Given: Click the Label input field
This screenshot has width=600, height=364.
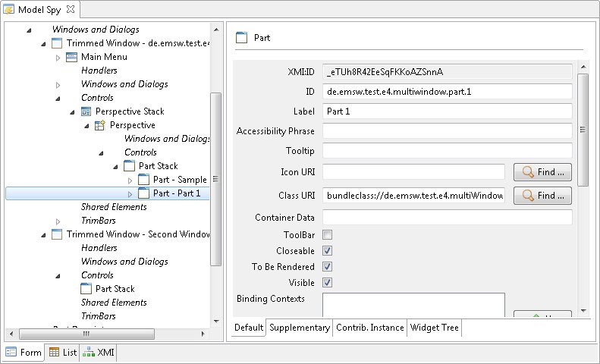Looking at the screenshot, I should click(x=447, y=111).
